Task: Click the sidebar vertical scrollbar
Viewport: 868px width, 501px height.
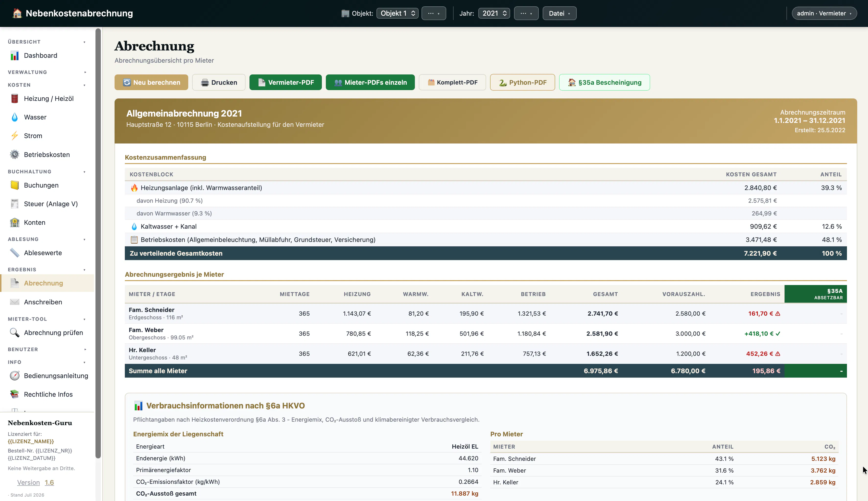Action: tap(98, 243)
